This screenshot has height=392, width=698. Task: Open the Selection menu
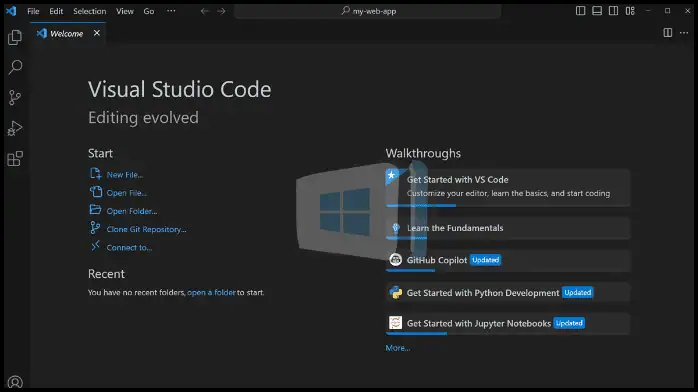click(89, 11)
